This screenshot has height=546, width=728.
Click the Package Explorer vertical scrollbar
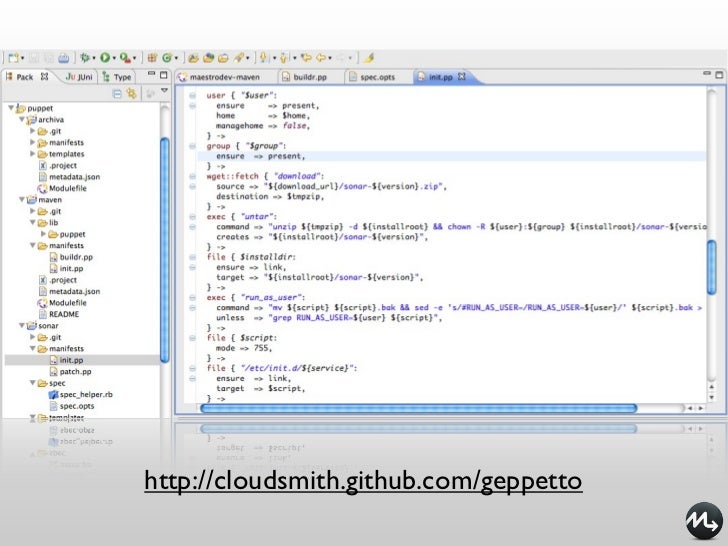point(164,250)
